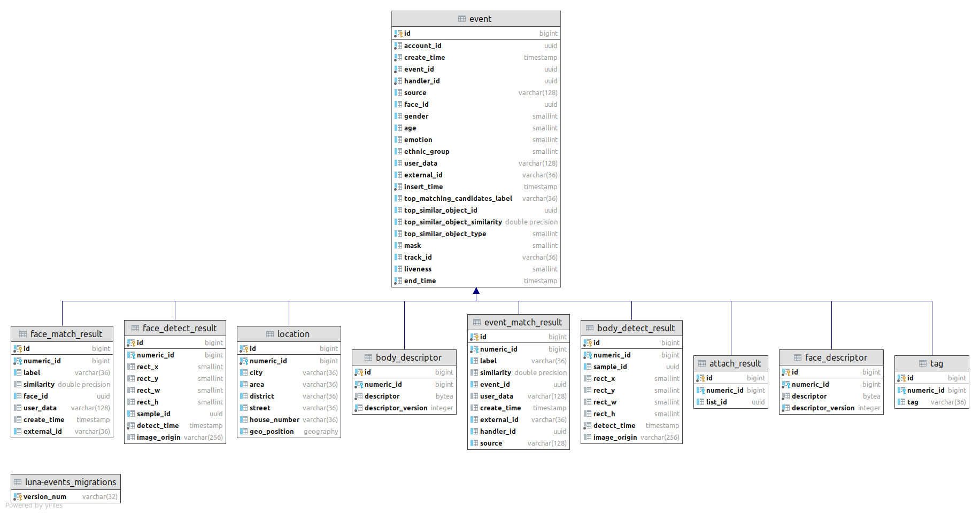
Task: Select the mask column row in event table
Action: click(413, 245)
